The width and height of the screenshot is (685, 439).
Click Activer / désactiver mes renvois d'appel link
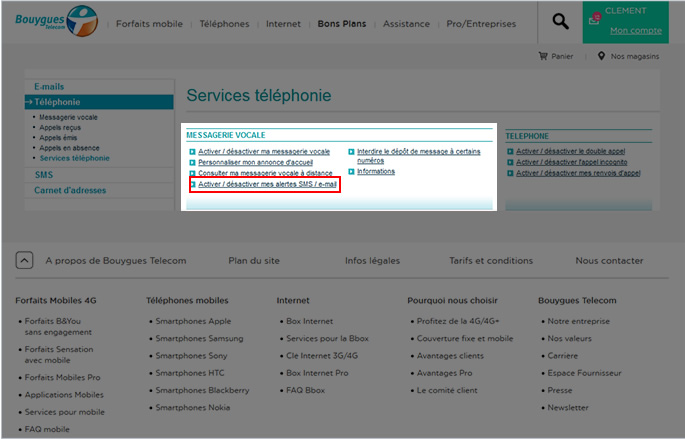click(578, 173)
